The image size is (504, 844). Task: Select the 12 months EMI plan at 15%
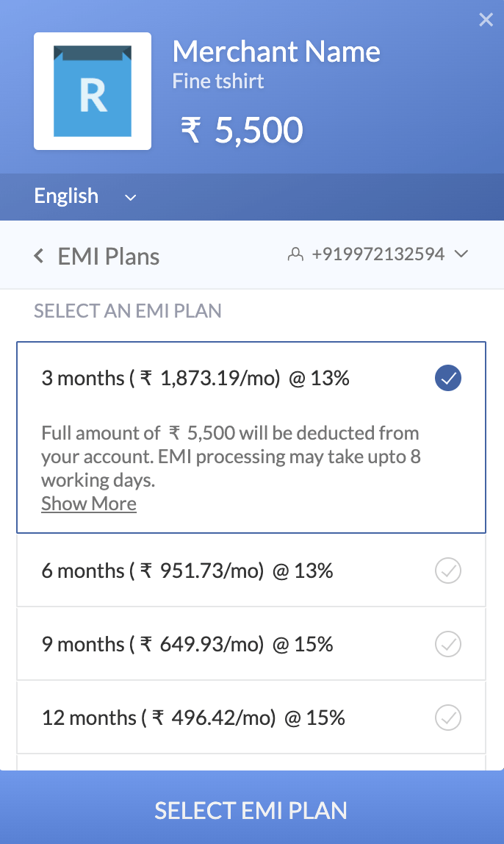[x=220, y=717]
